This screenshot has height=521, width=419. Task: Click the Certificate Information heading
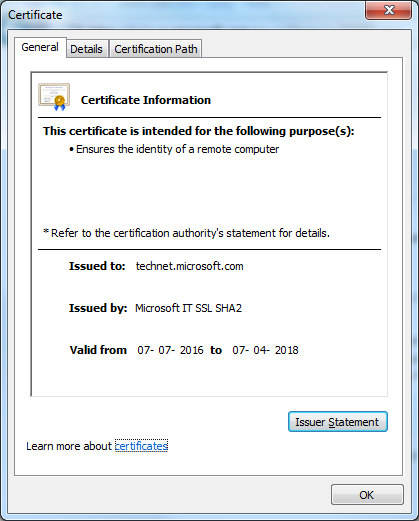[x=146, y=100]
